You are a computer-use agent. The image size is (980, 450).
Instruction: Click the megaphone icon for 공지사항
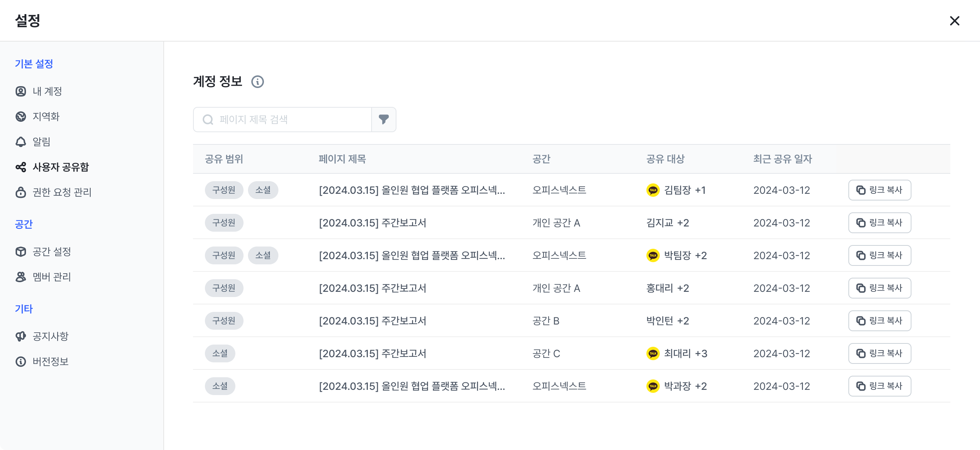click(x=21, y=336)
